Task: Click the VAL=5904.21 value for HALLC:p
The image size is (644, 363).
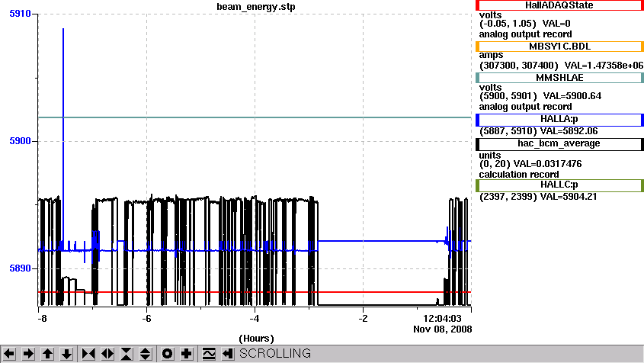Action: [569, 197]
